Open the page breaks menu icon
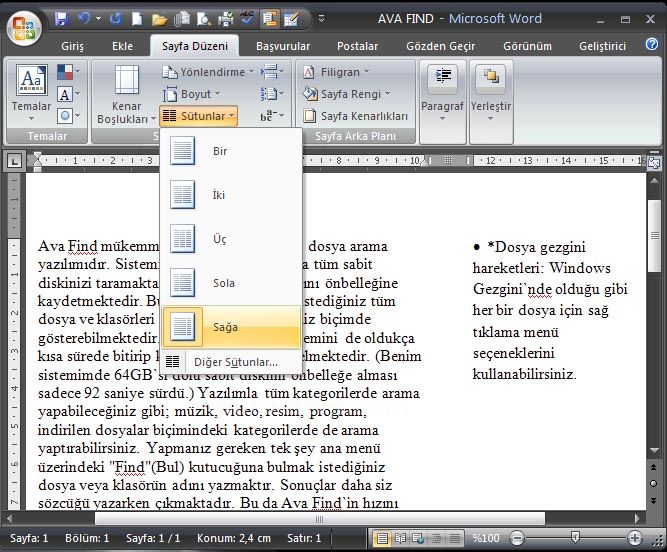The height and width of the screenshot is (552, 667). pos(272,71)
